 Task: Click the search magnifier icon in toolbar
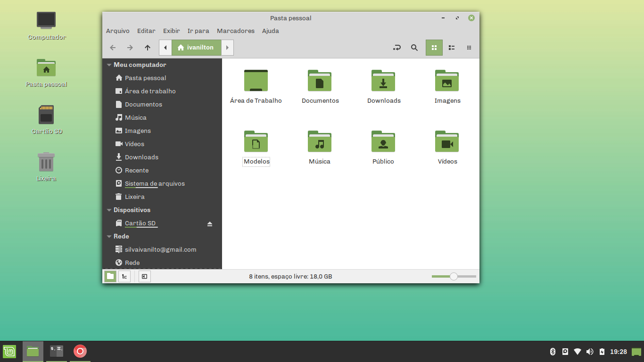pyautogui.click(x=414, y=48)
